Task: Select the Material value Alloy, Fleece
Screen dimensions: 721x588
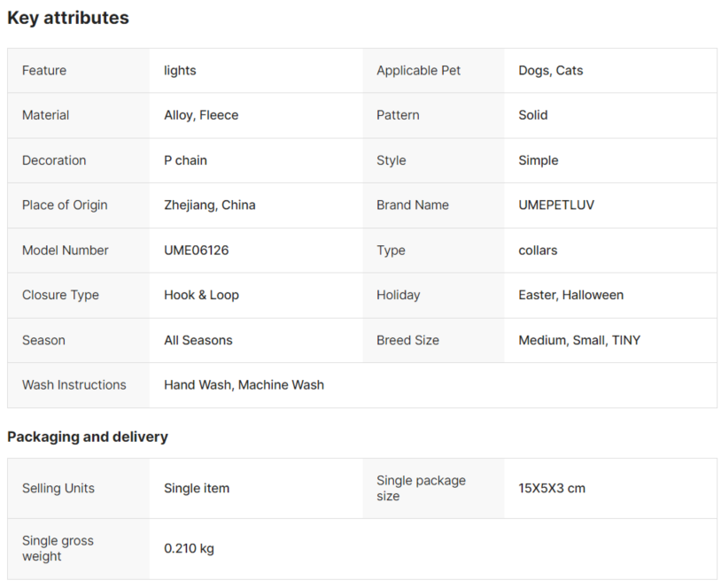Action: (x=201, y=115)
